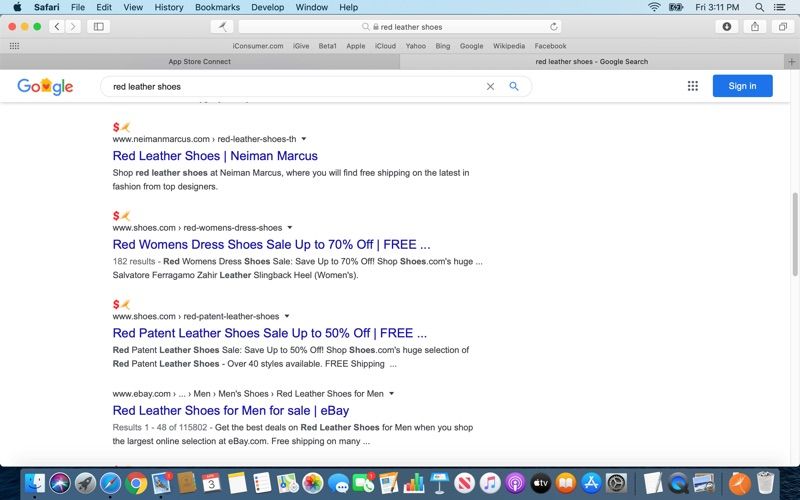Open the Window menu
Viewport: 800px width, 500px height.
pos(312,7)
